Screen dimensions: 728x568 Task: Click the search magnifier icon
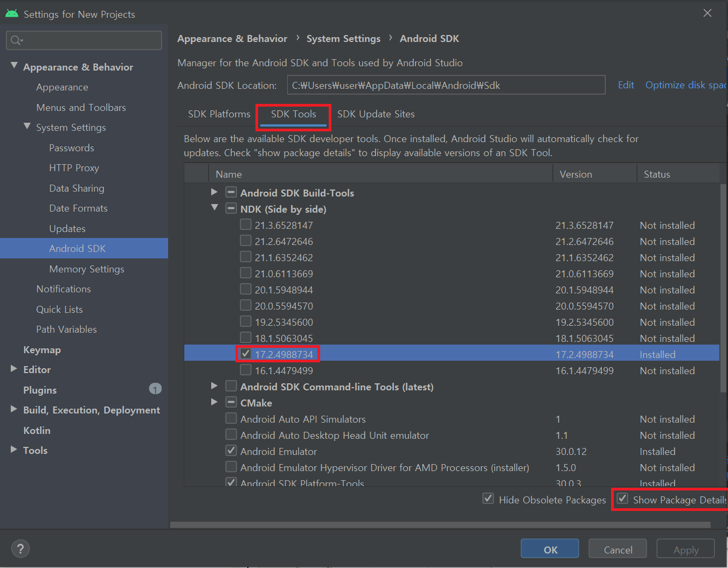pyautogui.click(x=16, y=40)
